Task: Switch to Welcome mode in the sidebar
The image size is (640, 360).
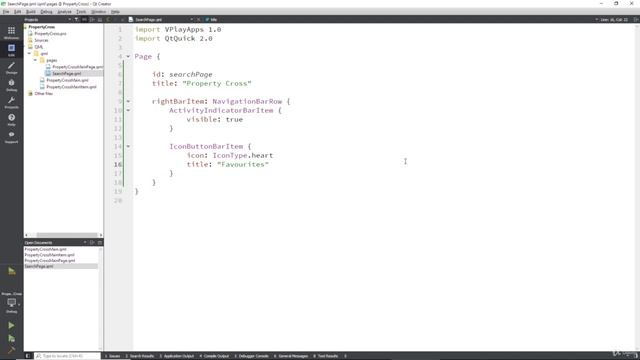Action: [11, 33]
